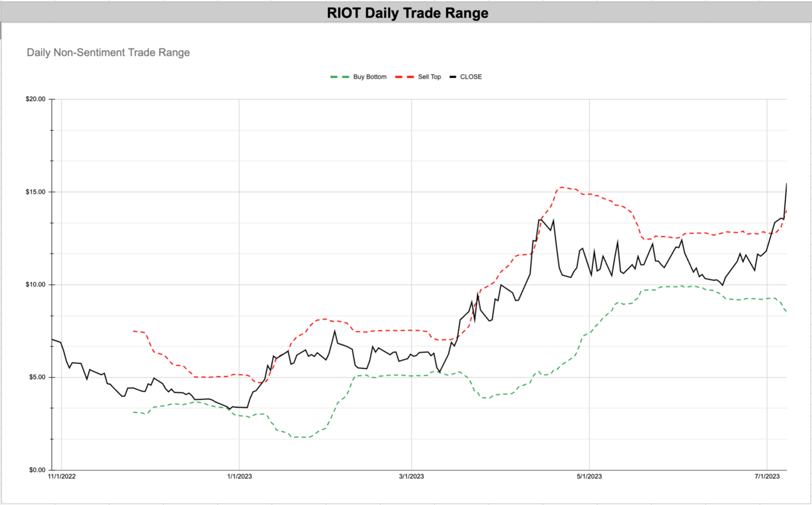Click the $5.00 y-axis label
812x505 pixels.
point(38,377)
